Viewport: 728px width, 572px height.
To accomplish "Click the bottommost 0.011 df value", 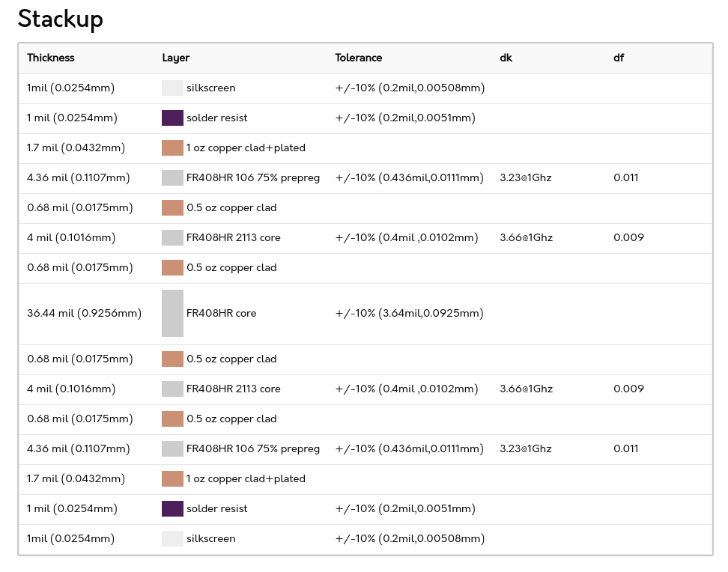I will tap(625, 448).
